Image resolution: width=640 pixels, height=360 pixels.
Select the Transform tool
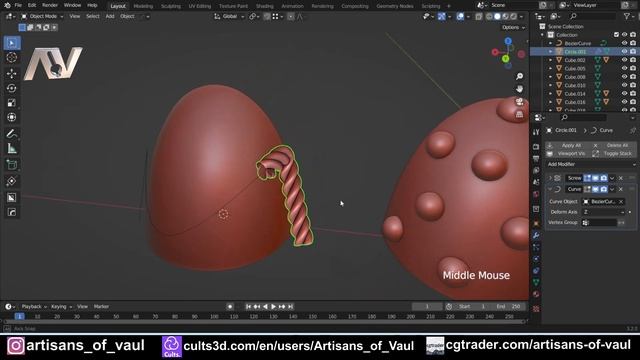click(x=12, y=117)
